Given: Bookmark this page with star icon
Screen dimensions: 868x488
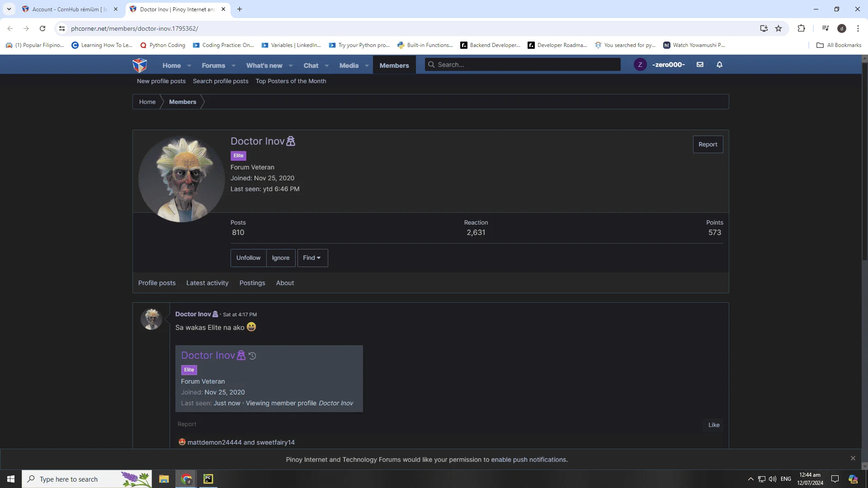Looking at the screenshot, I should pos(778,28).
